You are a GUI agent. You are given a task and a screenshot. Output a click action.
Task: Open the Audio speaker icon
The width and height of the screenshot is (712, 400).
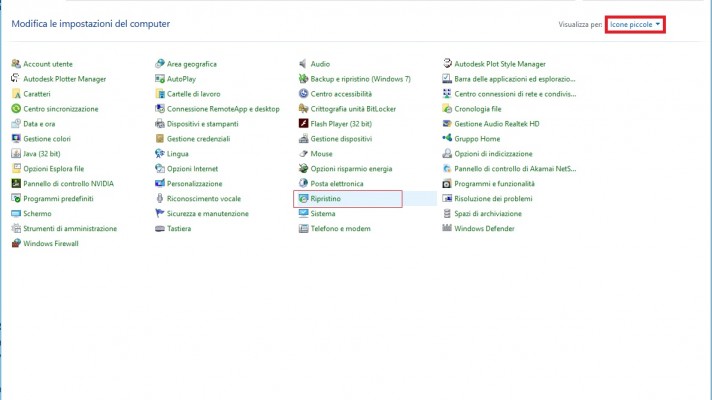[x=303, y=64]
